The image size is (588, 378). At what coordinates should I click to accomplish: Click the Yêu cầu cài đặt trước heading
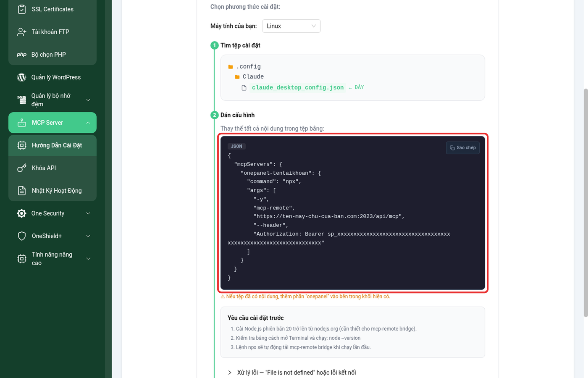[255, 318]
